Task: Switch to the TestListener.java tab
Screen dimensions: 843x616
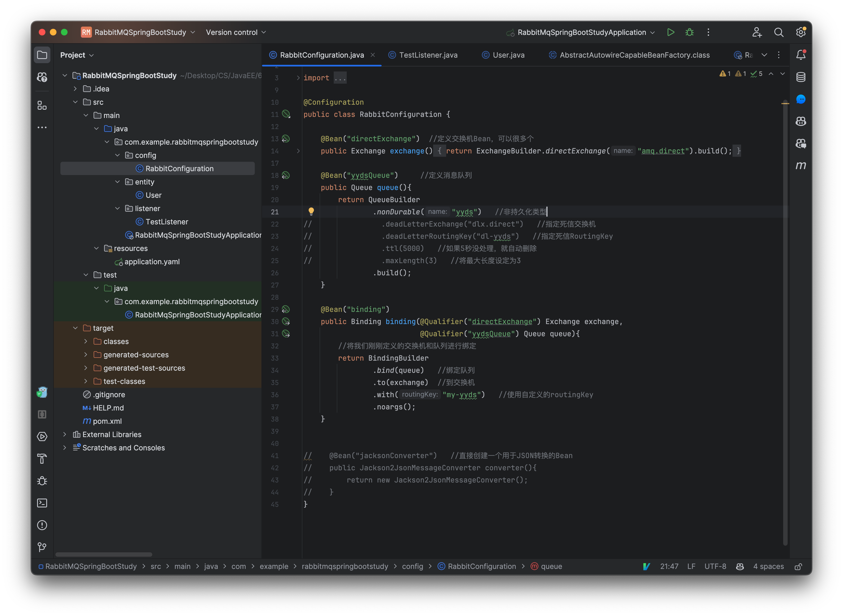Action: (x=428, y=55)
